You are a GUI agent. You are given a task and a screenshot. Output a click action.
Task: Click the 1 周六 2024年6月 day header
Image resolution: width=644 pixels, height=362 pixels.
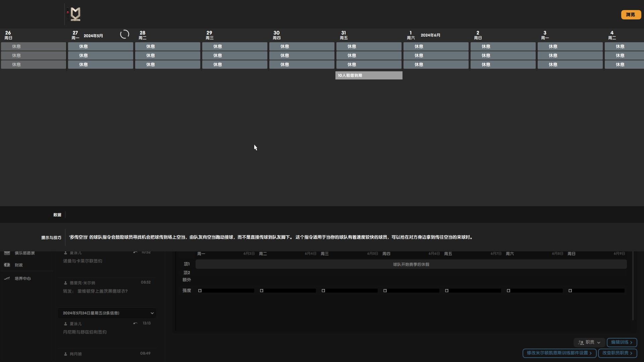[x=411, y=35]
